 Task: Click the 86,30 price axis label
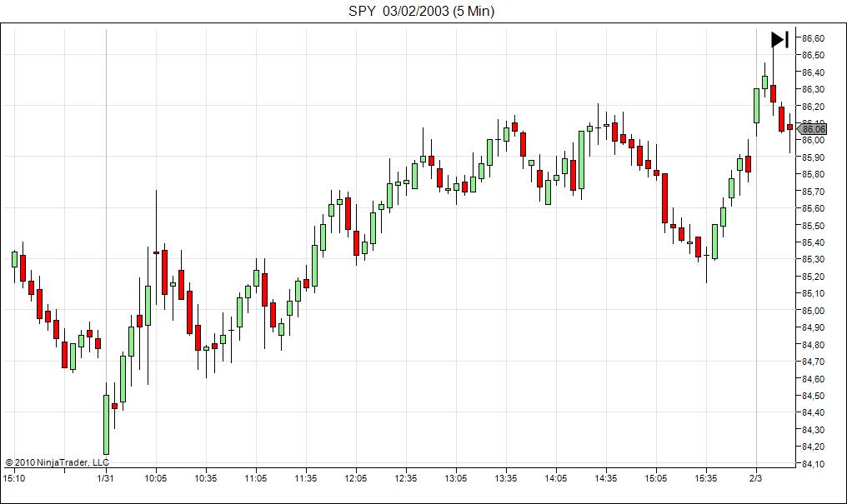(813, 89)
